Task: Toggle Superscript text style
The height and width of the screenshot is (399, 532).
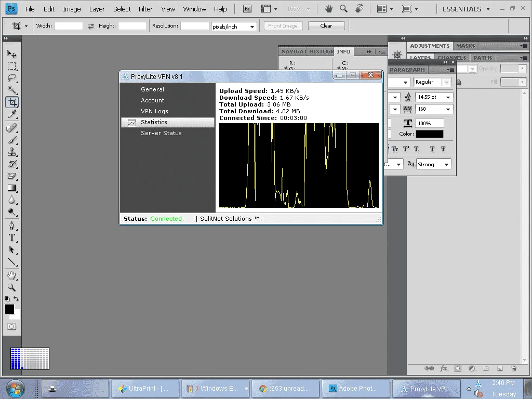Action: coord(406,149)
